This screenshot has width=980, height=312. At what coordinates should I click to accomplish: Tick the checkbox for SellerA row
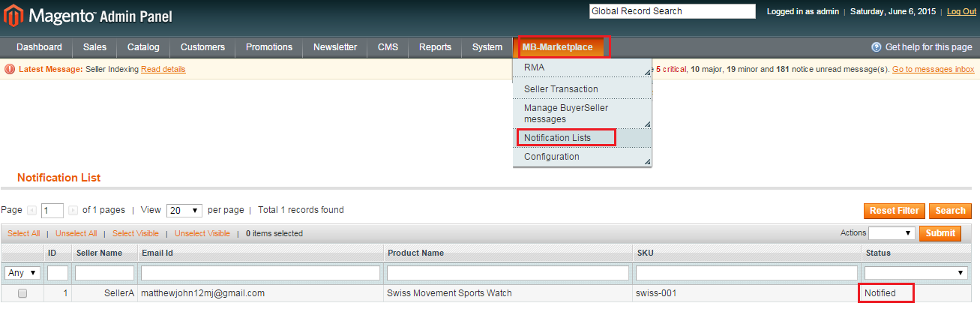22,293
